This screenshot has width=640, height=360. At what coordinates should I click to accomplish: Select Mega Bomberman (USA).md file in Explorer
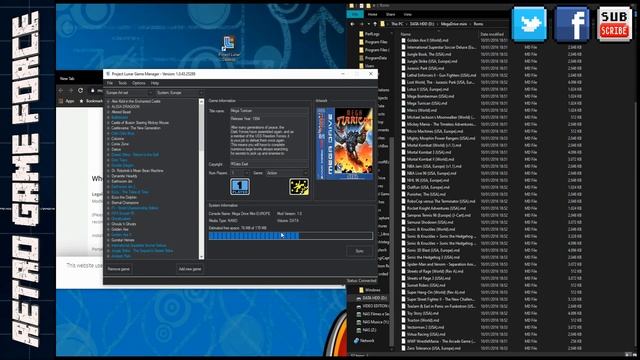[430, 96]
